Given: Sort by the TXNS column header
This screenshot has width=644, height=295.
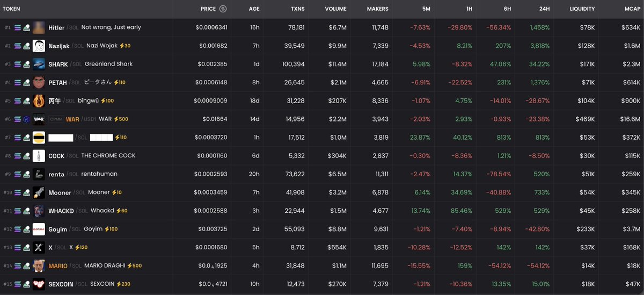Looking at the screenshot, I should [x=297, y=9].
